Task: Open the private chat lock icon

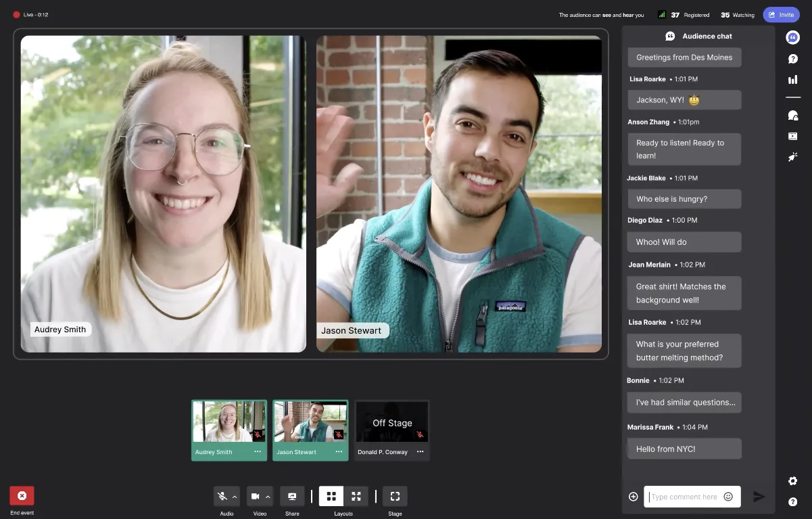Action: [793, 115]
